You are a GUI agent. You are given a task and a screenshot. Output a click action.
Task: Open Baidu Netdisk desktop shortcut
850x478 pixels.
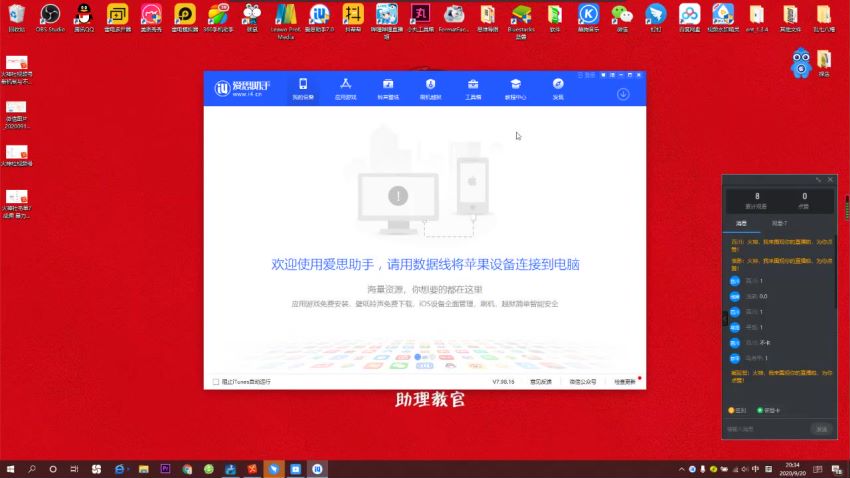point(690,18)
